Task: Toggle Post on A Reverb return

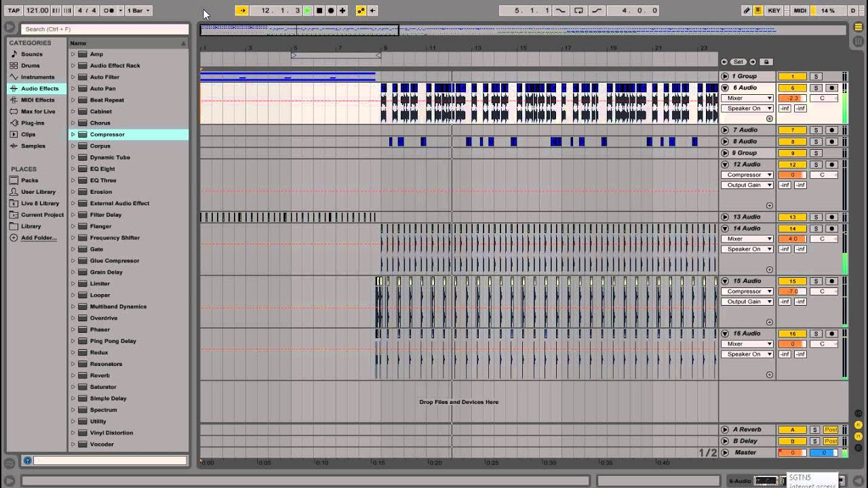Action: [x=831, y=430]
